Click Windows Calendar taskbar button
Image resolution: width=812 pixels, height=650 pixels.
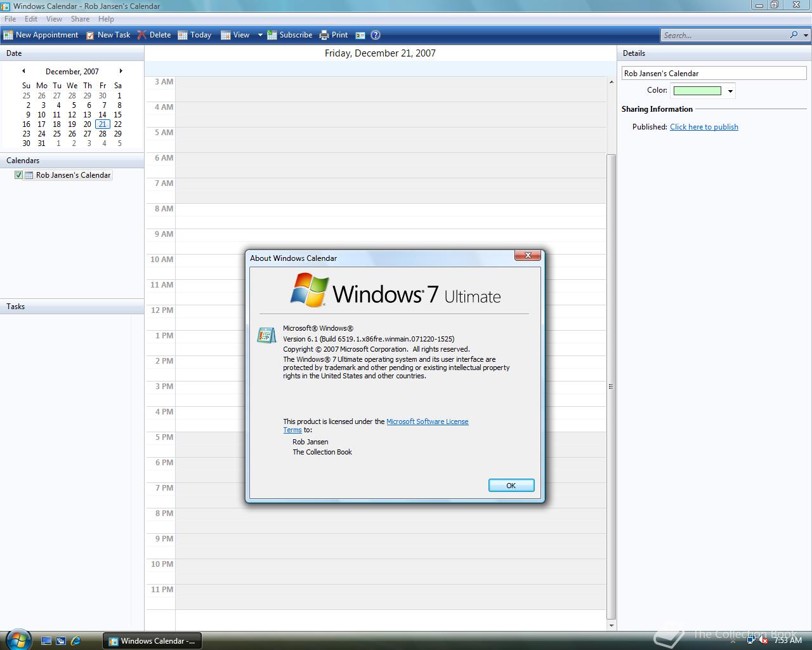click(x=152, y=641)
